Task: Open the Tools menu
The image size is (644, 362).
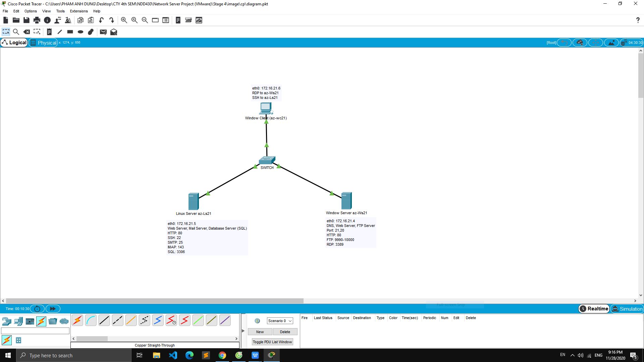Action: (x=60, y=11)
